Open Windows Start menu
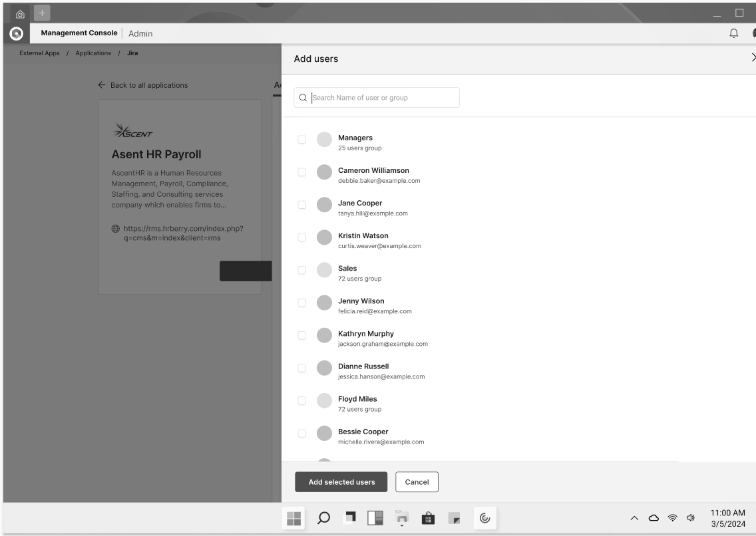The image size is (756, 536). pyautogui.click(x=293, y=518)
